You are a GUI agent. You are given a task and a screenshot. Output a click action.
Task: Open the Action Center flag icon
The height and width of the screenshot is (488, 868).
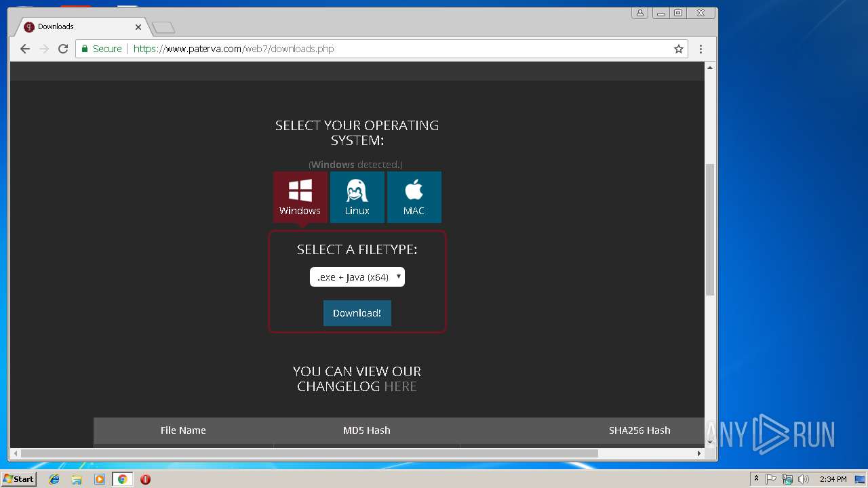coord(771,479)
